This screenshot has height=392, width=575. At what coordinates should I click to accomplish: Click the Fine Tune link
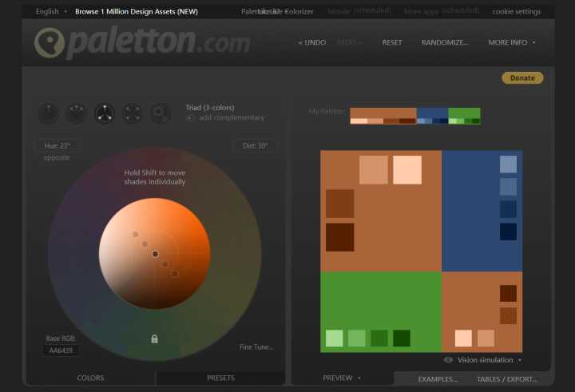point(256,347)
